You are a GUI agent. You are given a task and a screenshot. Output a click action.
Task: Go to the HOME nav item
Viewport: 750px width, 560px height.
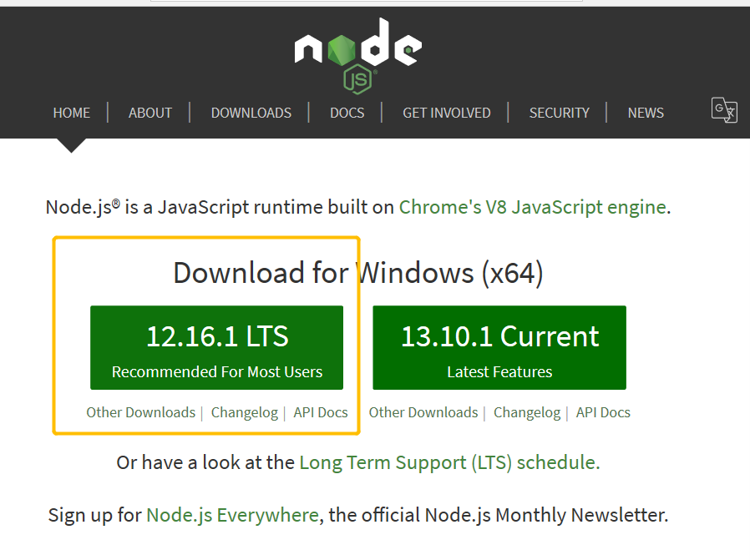72,113
